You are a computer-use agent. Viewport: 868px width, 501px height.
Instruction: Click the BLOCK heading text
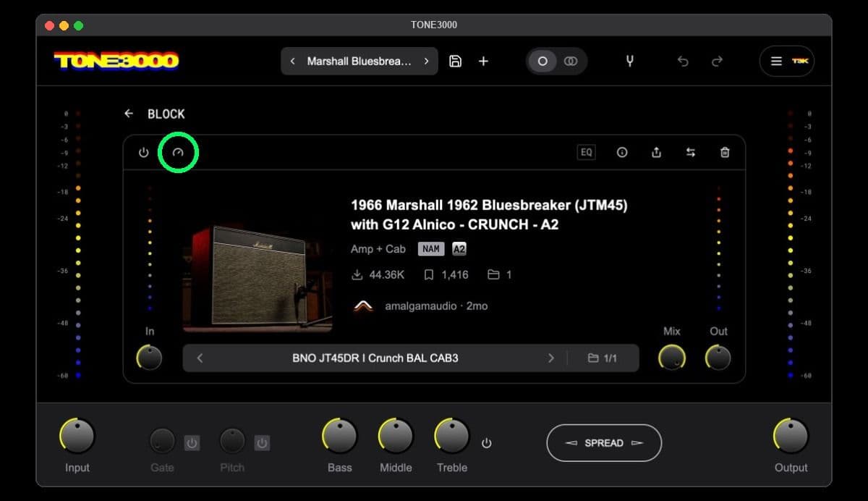pyautogui.click(x=166, y=114)
